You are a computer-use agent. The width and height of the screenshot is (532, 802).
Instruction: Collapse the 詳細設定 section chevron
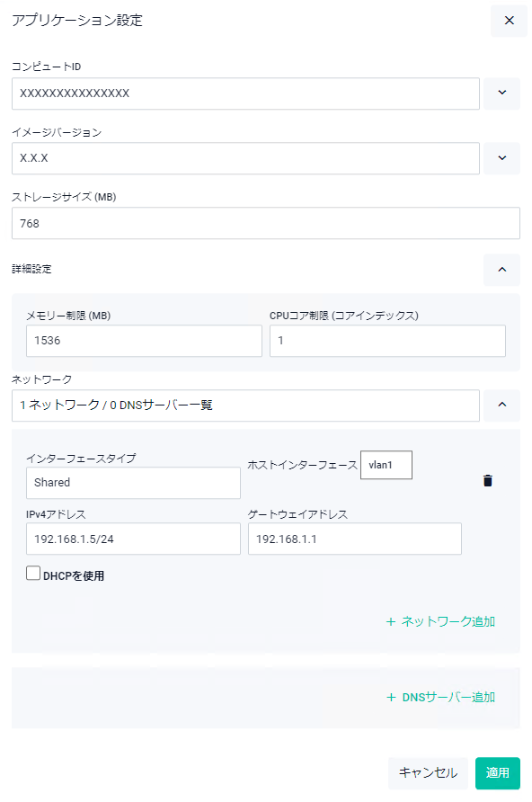[501, 270]
